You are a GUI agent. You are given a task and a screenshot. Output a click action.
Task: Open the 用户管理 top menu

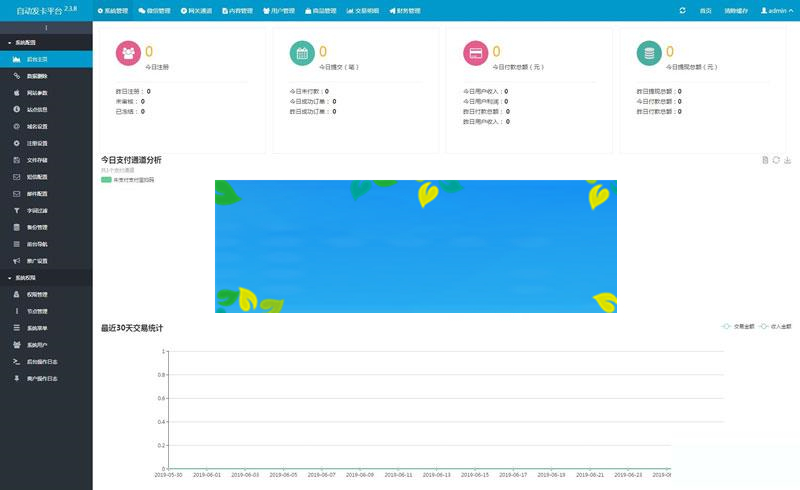click(278, 10)
